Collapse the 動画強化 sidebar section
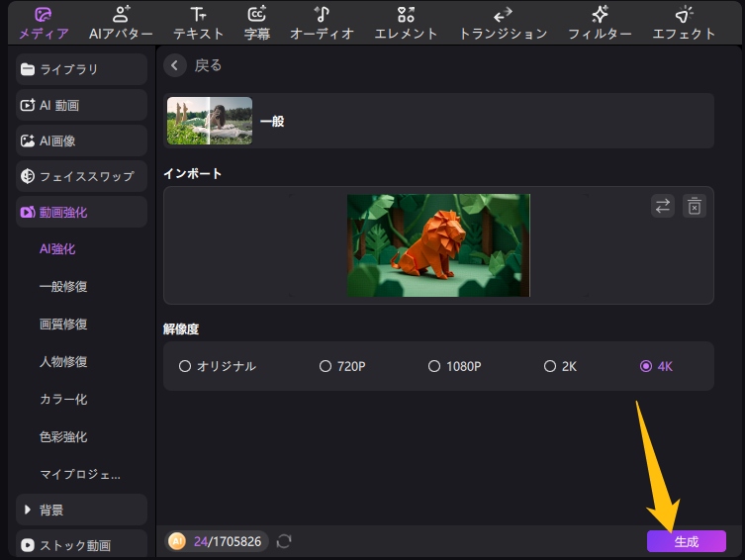 81,212
